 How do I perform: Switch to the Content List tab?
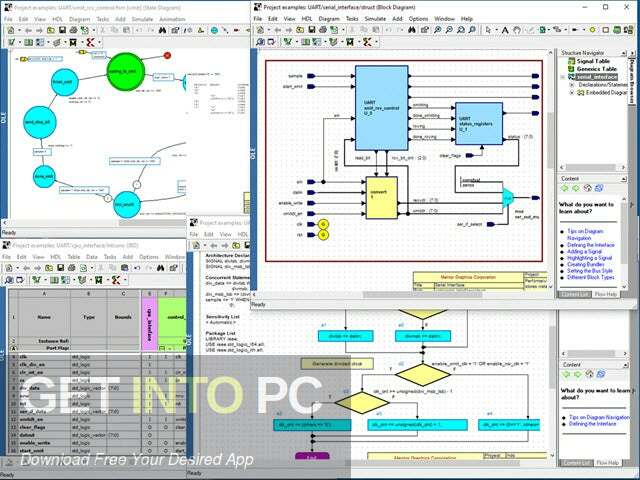574,294
